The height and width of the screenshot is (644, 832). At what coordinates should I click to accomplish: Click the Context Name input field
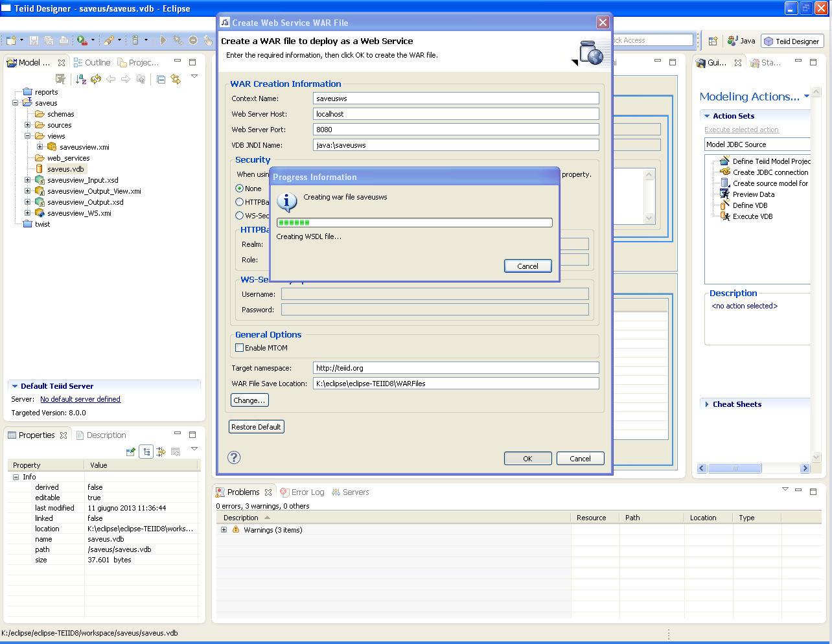[x=456, y=98]
